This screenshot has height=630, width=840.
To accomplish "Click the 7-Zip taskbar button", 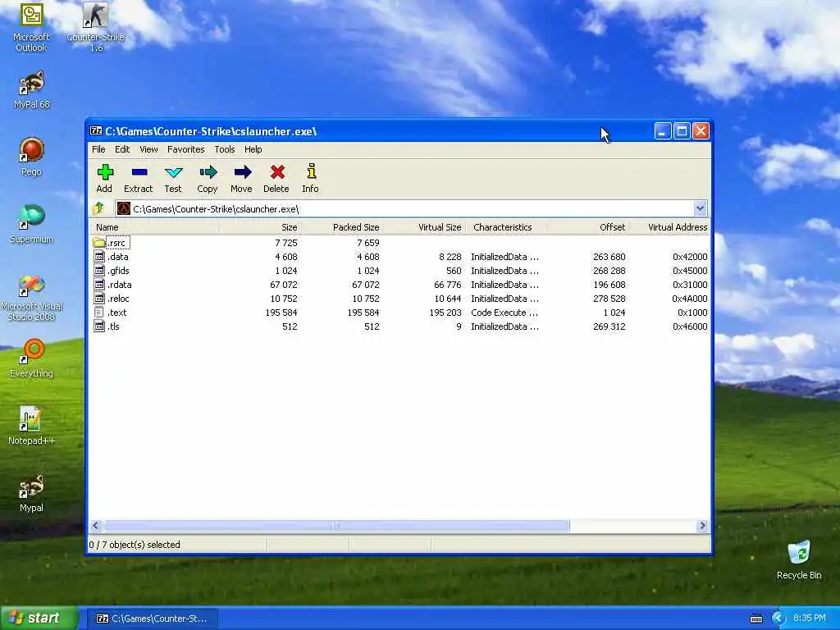I will point(152,619).
